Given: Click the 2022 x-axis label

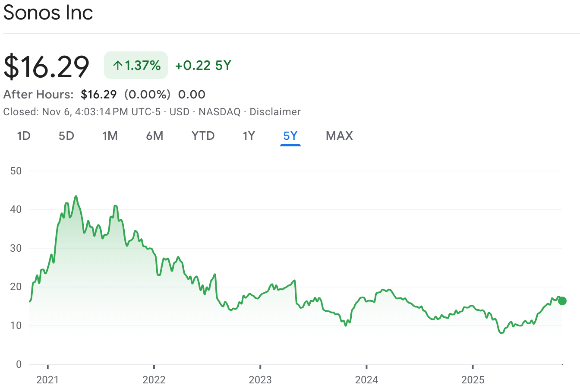Looking at the screenshot, I should 154,380.
